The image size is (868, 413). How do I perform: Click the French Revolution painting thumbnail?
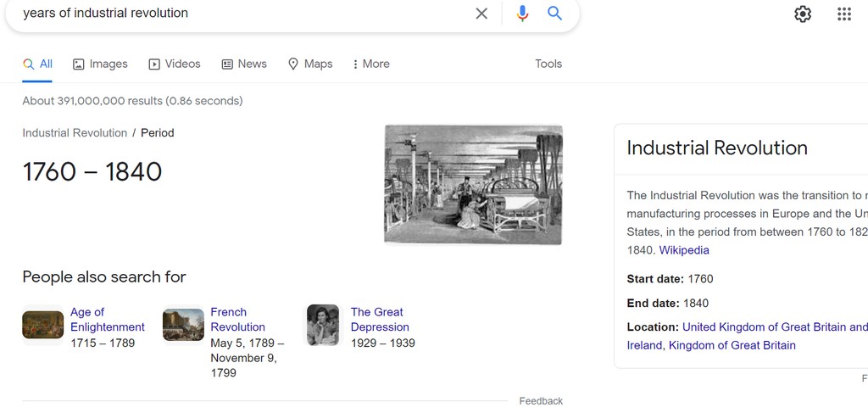pyautogui.click(x=183, y=325)
